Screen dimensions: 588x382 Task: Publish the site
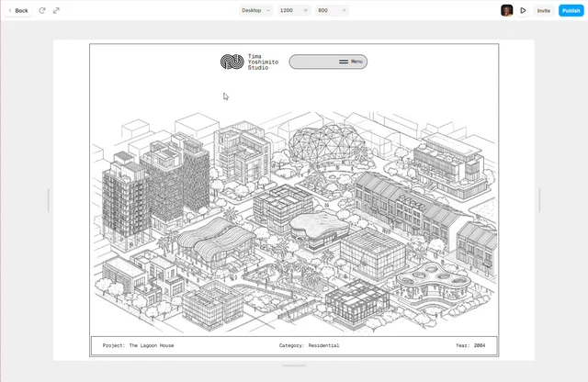pos(571,10)
